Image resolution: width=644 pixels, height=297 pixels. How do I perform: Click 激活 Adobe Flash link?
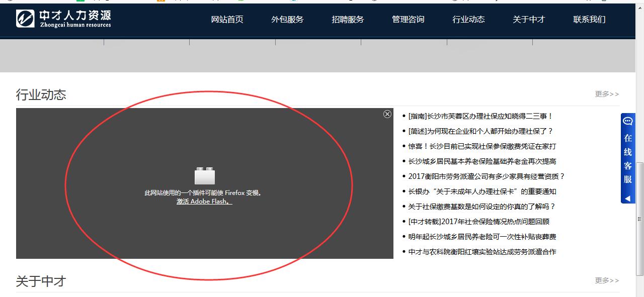coord(204,202)
